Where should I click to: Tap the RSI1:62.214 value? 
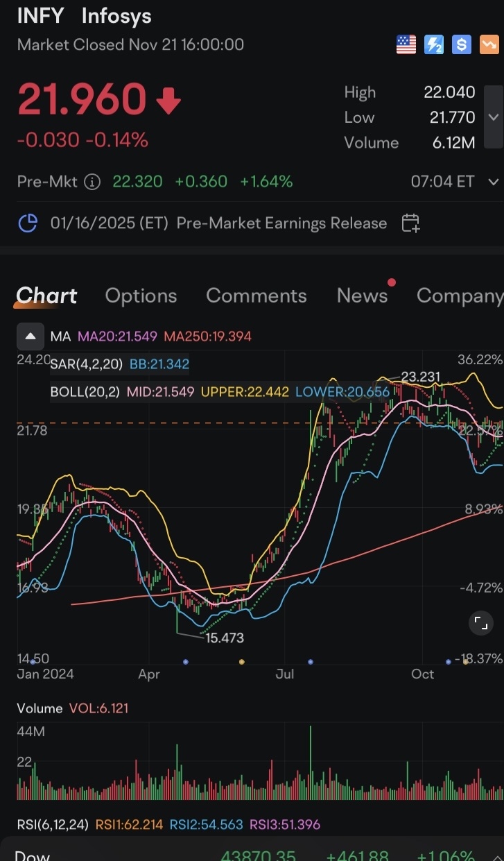click(x=129, y=825)
